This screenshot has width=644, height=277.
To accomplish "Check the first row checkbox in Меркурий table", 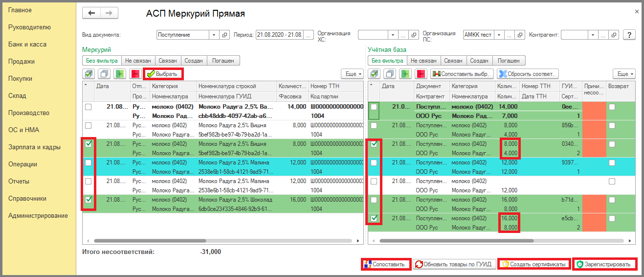I will (x=88, y=107).
